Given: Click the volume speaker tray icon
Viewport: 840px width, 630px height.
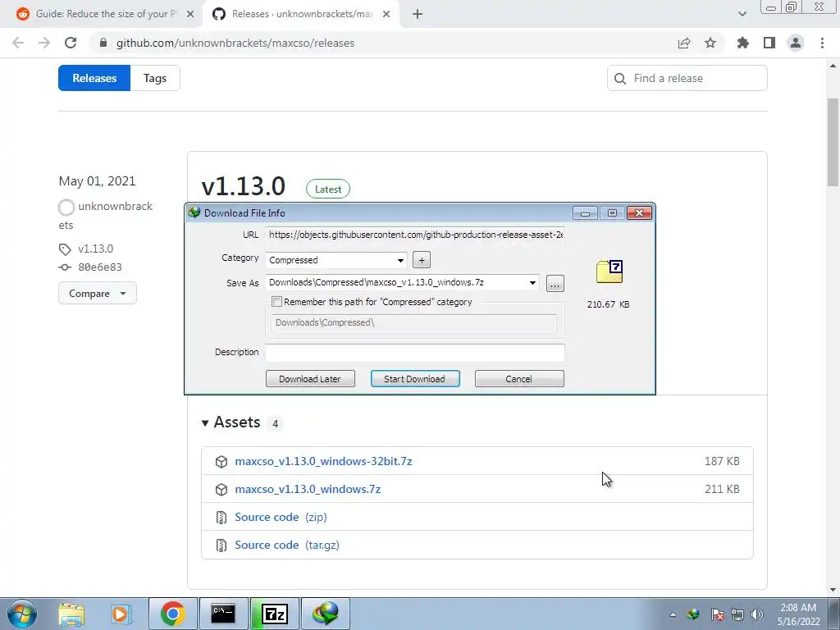Looking at the screenshot, I should pyautogui.click(x=757, y=614).
